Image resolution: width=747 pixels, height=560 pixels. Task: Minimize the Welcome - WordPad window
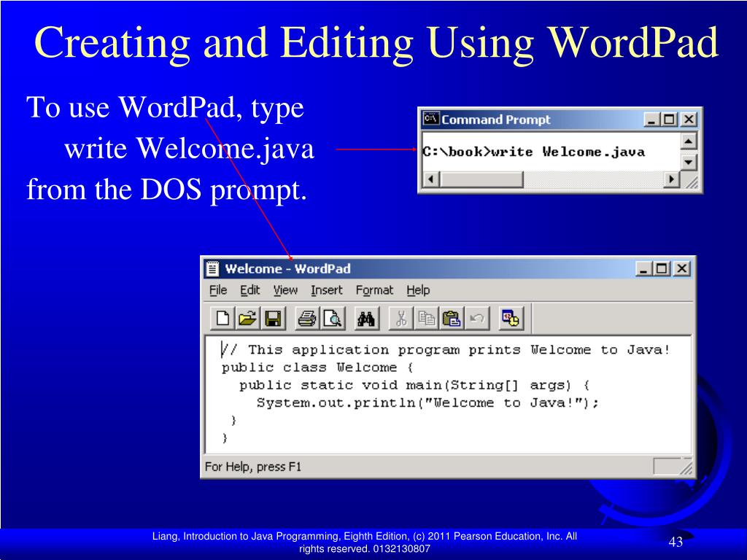point(644,268)
